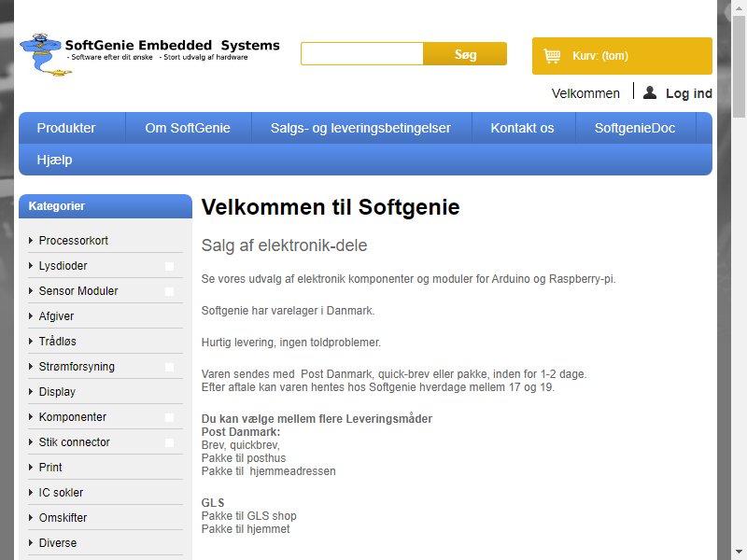This screenshot has width=747, height=560.
Task: Click the scrollbar down arrow
Action: tap(739, 553)
